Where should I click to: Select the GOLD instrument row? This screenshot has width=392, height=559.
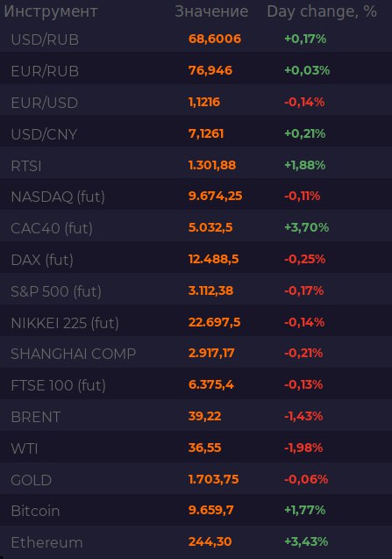[x=196, y=478]
